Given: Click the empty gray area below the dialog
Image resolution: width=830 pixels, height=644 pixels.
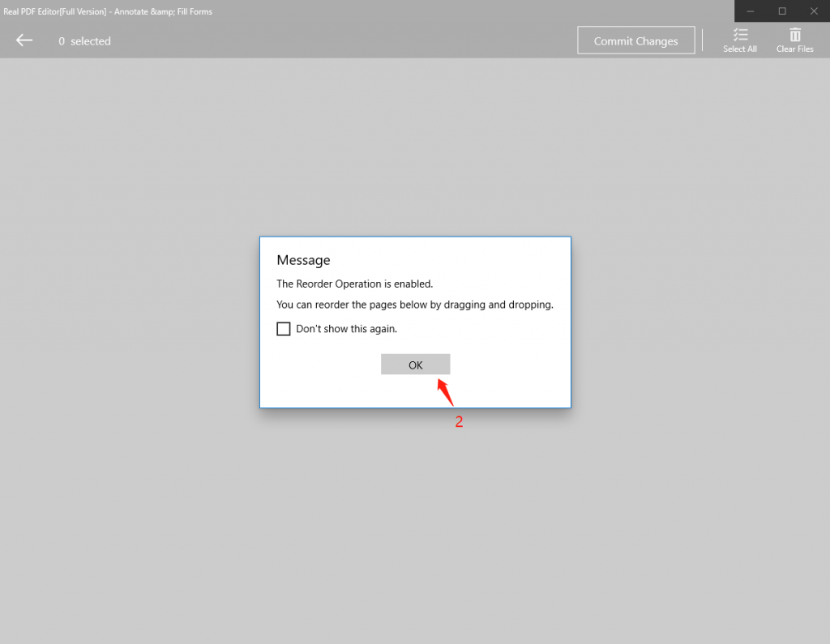Looking at the screenshot, I should point(415,527).
